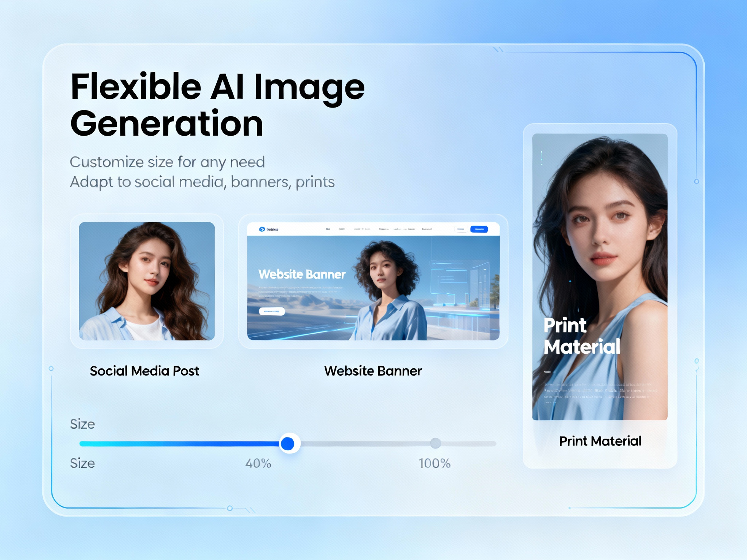The height and width of the screenshot is (560, 747).
Task: Click the 40% percentage label
Action: (259, 464)
